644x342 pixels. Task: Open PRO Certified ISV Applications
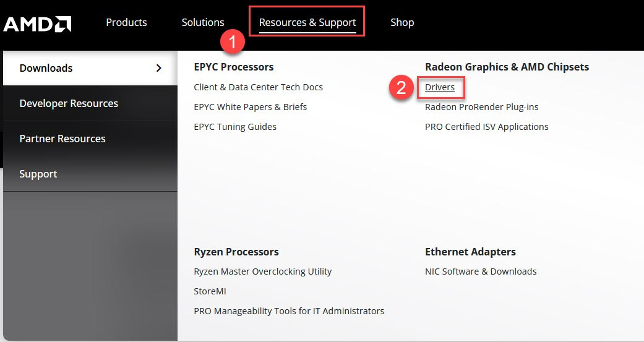pos(486,127)
